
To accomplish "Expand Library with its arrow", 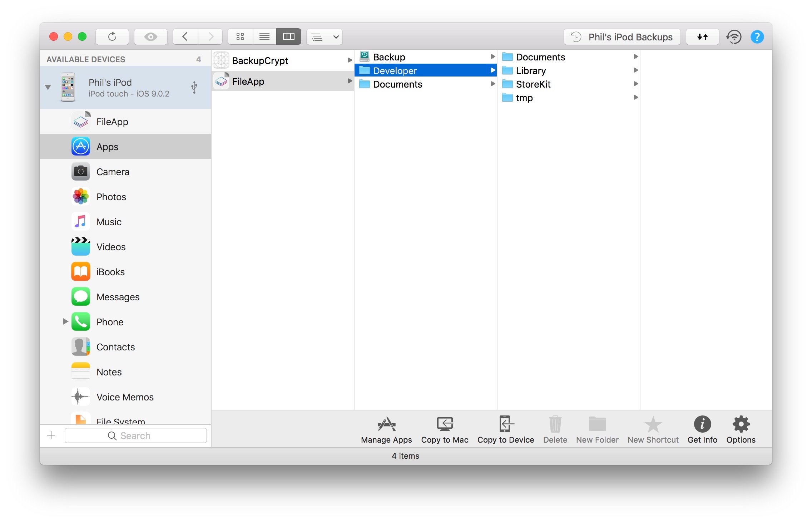I will click(x=636, y=70).
